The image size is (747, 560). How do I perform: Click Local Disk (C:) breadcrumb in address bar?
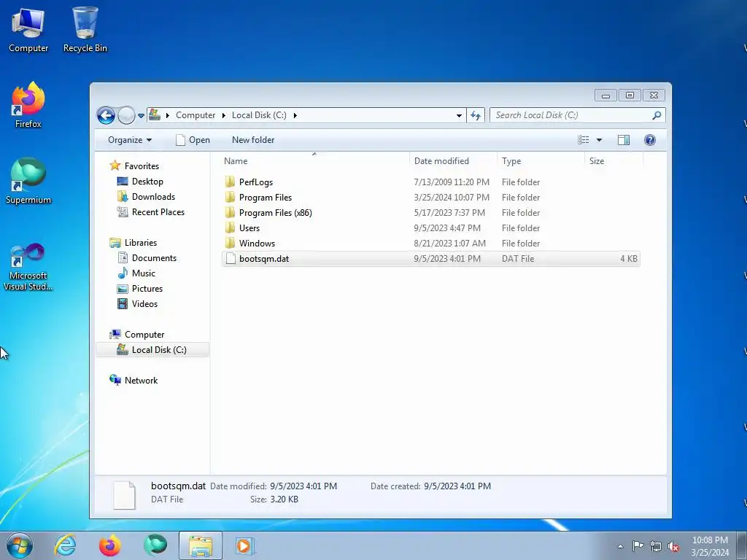click(x=259, y=115)
